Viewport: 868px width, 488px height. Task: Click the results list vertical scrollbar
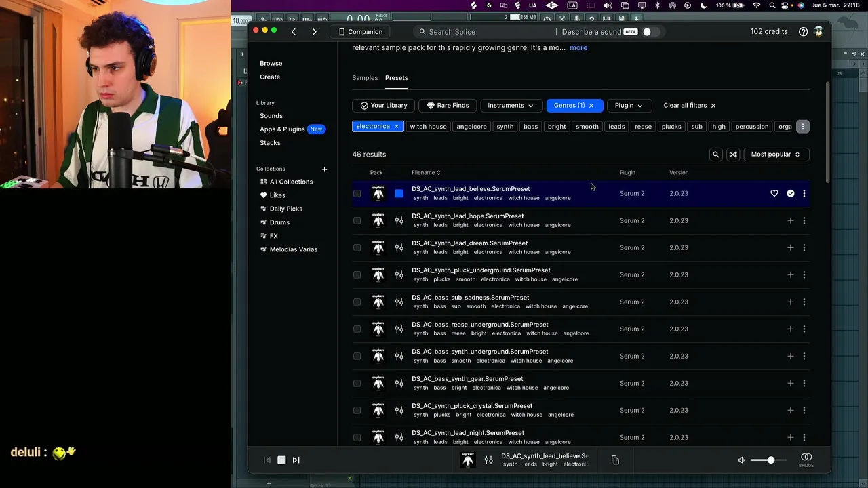pyautogui.click(x=827, y=132)
